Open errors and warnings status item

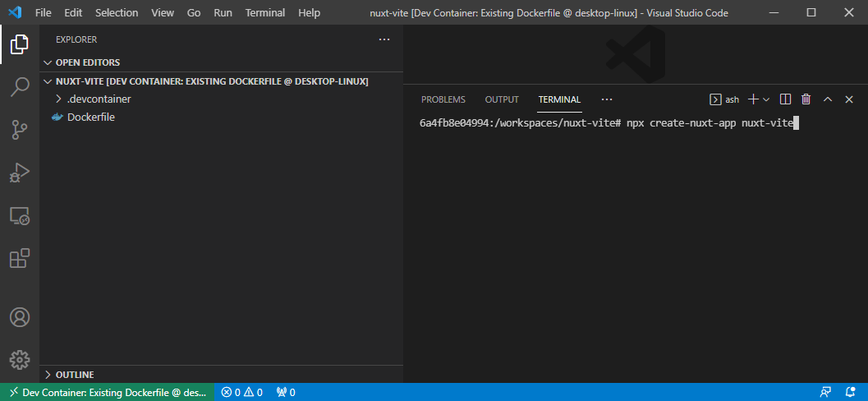click(241, 392)
